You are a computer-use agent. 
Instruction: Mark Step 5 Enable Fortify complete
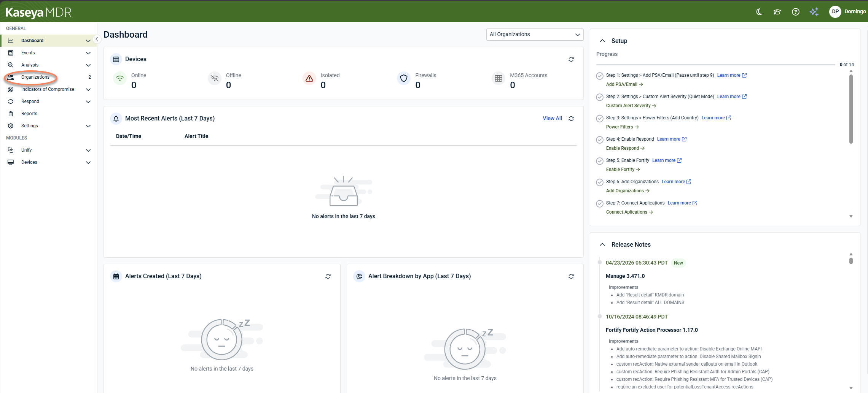click(x=600, y=161)
